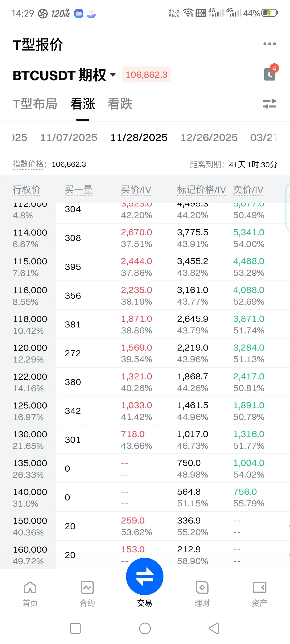Select the 看跌 tab
Viewport: 290px width, 644px height.
point(120,104)
